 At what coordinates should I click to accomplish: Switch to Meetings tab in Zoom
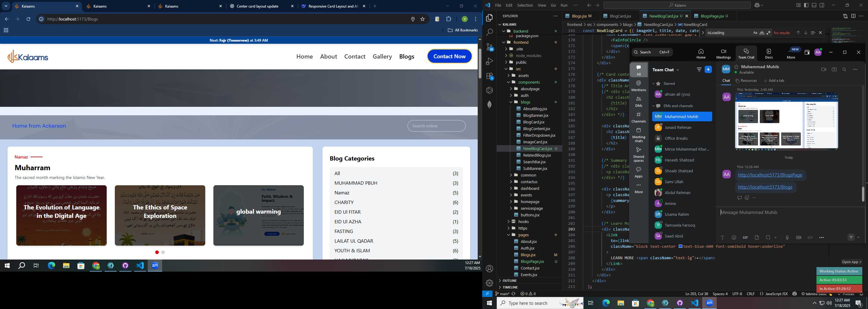pos(723,54)
